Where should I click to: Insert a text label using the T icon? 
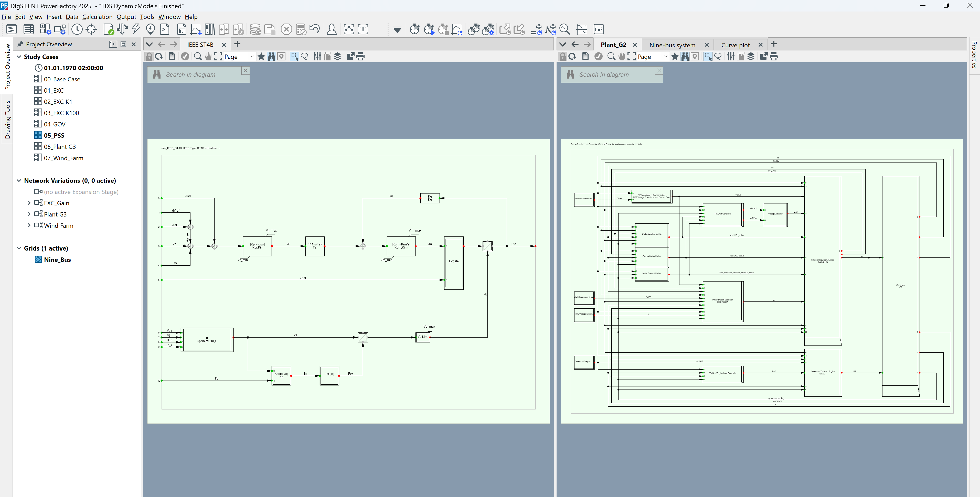363,29
